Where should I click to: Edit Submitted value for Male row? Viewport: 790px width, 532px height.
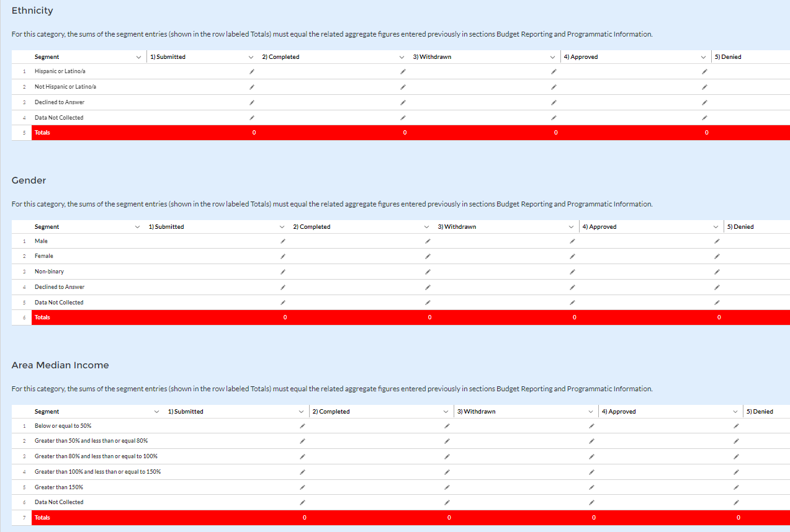283,241
